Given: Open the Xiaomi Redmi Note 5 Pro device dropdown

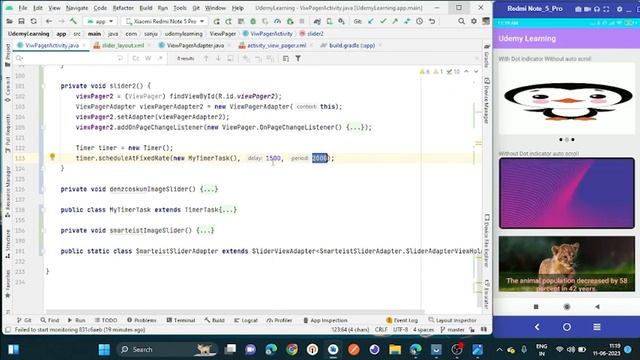Looking at the screenshot, I should click(x=165, y=21).
